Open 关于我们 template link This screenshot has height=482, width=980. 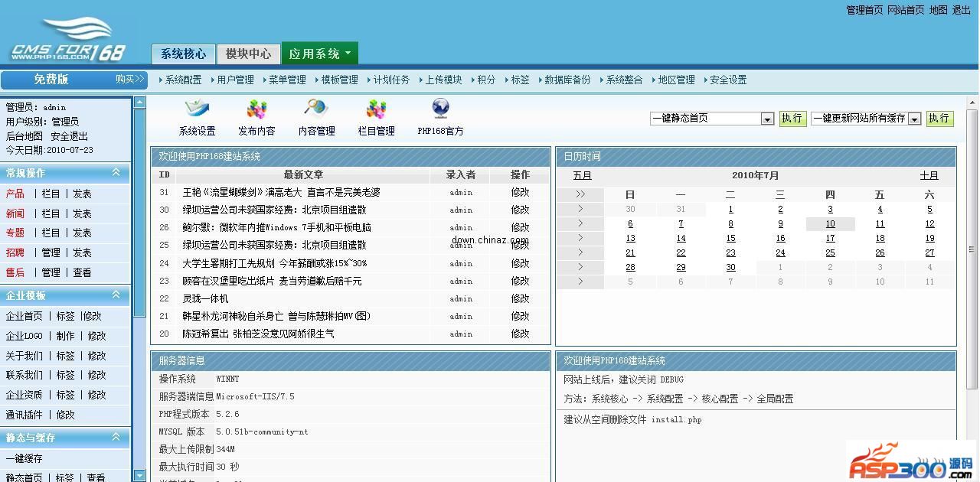[x=24, y=356]
